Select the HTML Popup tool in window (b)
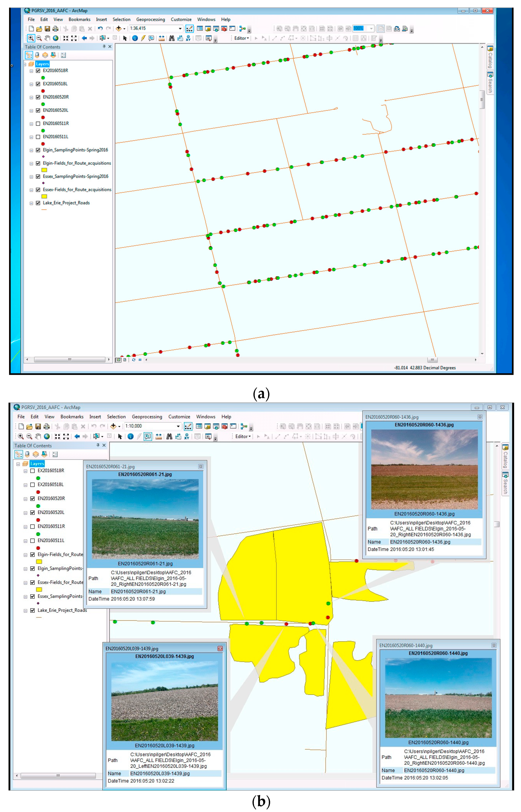521x812 pixels. pos(148,436)
